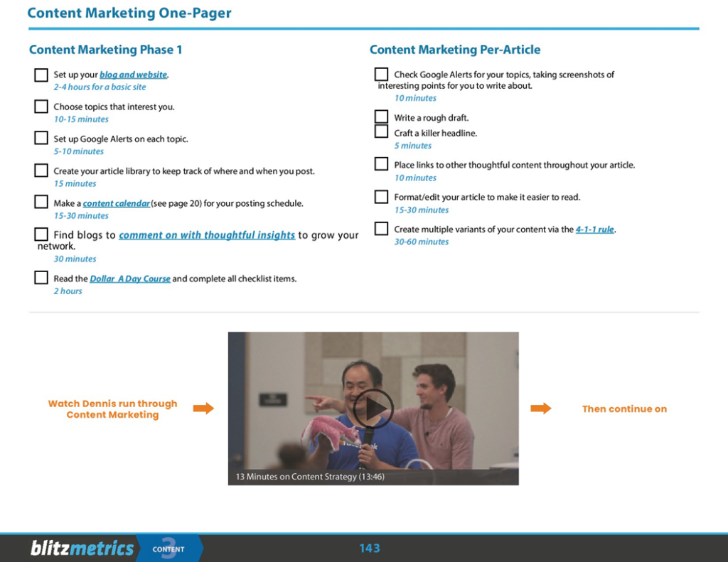728x562 pixels.
Task: Click the 'Then continue on' text
Action: click(624, 409)
